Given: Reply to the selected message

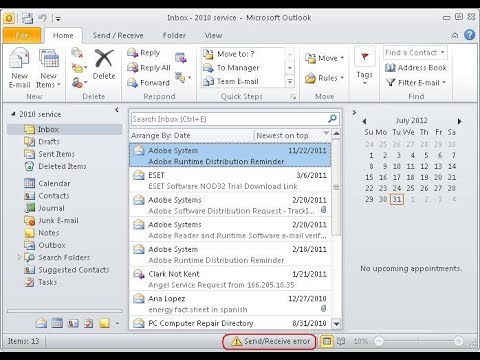Looking at the screenshot, I should coord(144,53).
